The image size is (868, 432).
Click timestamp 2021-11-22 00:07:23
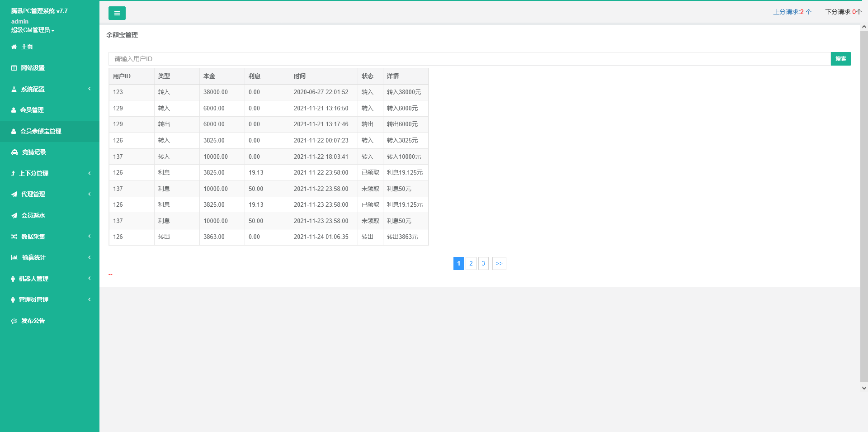tap(321, 140)
